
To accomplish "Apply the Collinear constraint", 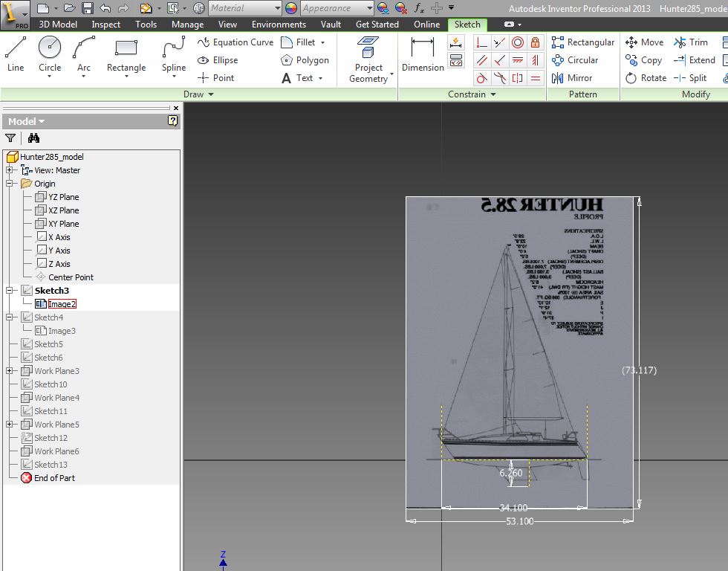I will click(499, 42).
